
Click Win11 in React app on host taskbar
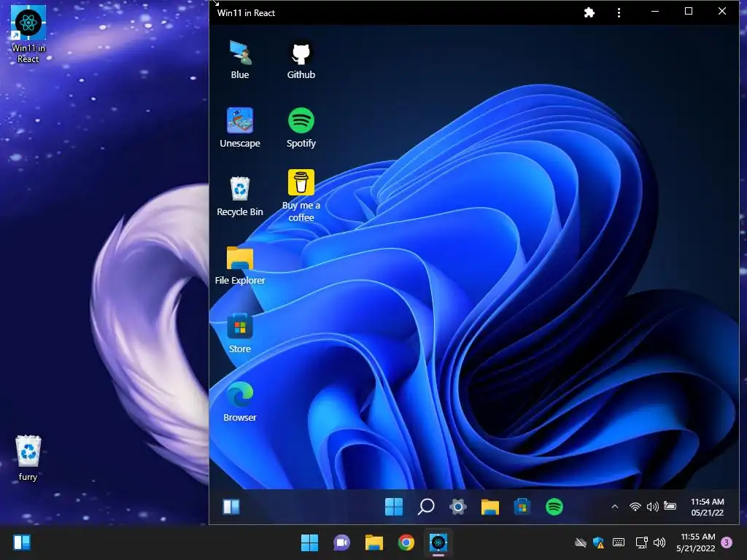(438, 542)
